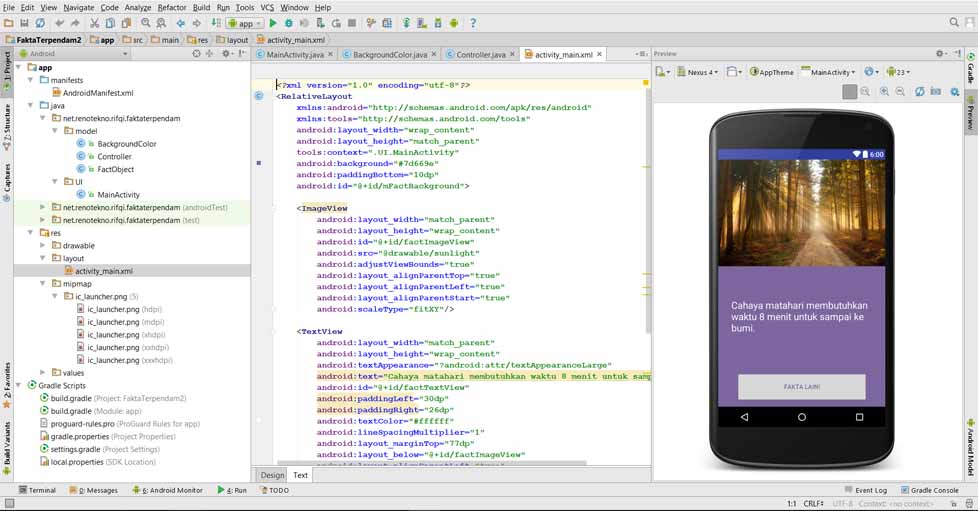Open the Help question mark icon
978x511 pixels.
(473, 23)
